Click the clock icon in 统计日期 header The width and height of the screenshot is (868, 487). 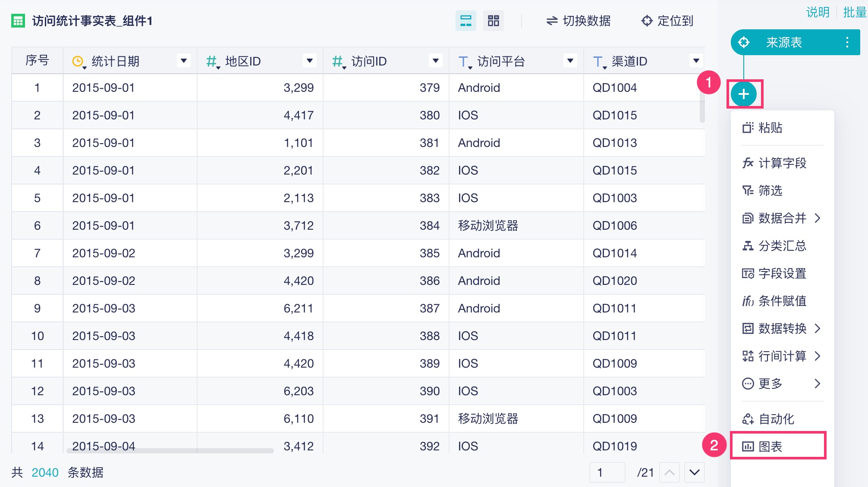[x=78, y=62]
